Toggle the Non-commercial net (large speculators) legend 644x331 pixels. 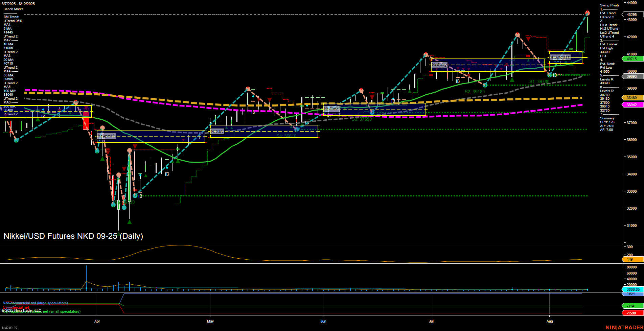click(x=35, y=303)
